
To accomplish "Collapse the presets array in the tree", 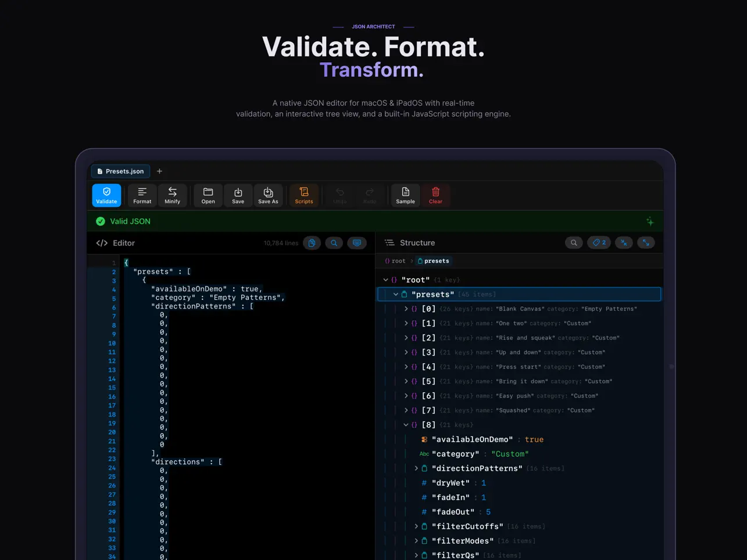I will coord(395,294).
